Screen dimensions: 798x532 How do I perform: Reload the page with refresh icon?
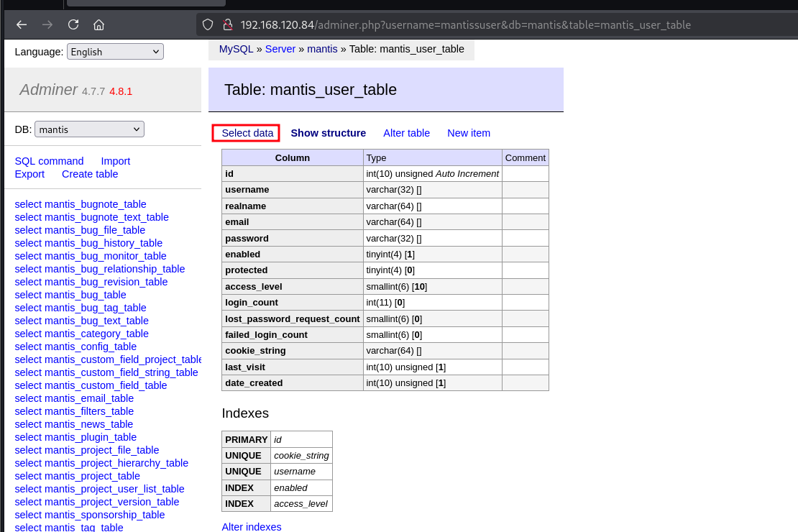pyautogui.click(x=73, y=24)
